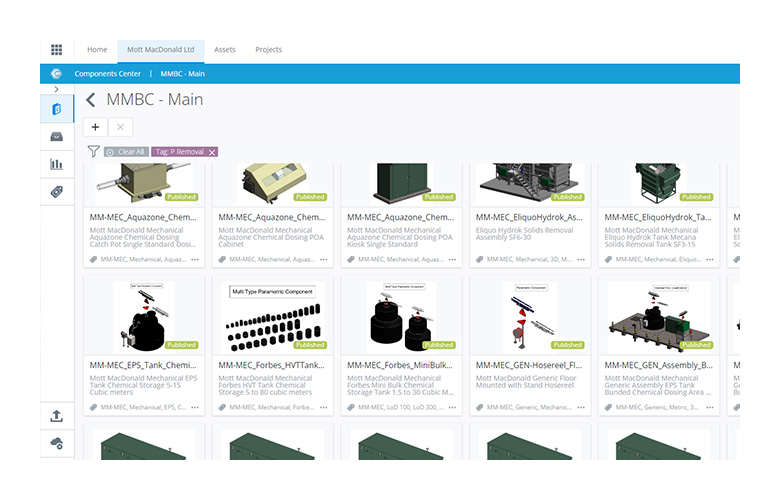The image size is (780, 500).
Task: Go back using arrow beside MMBC - Main
Action: coord(91,100)
